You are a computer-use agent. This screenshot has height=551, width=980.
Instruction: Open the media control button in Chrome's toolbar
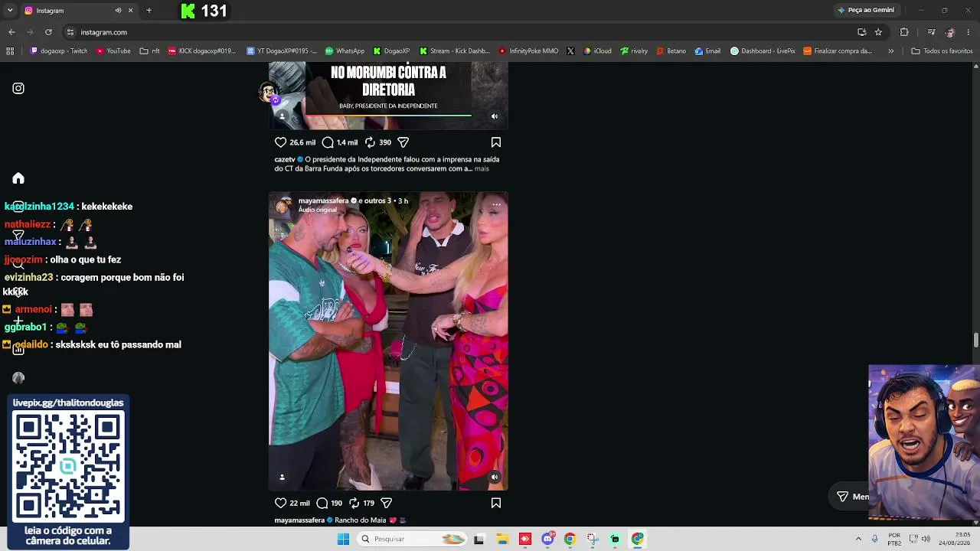tap(931, 32)
